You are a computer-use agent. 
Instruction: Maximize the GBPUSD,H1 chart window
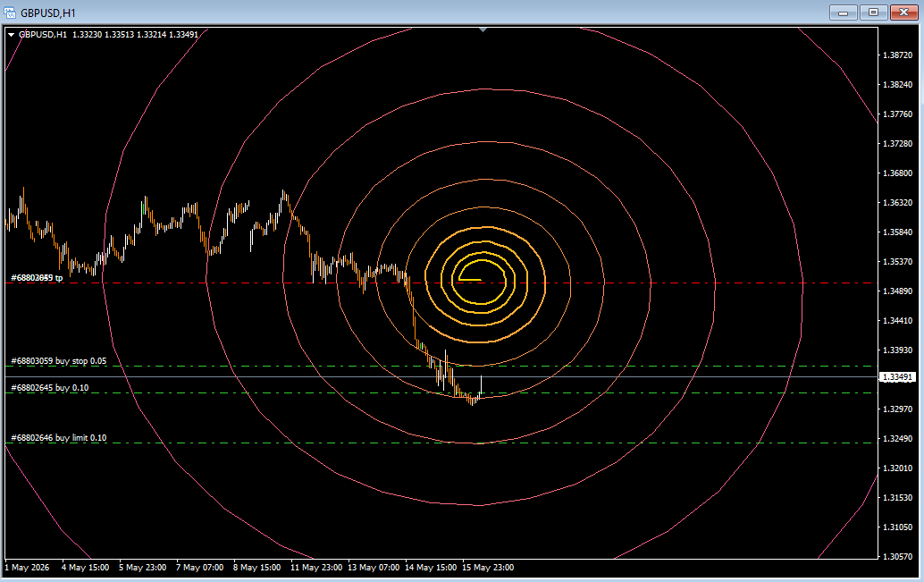pyautogui.click(x=873, y=13)
